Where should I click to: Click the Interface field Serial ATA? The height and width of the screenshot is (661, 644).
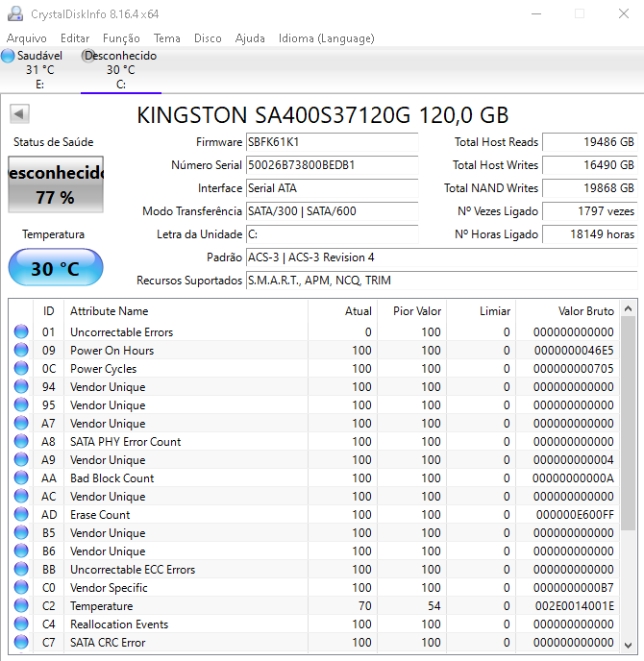332,188
